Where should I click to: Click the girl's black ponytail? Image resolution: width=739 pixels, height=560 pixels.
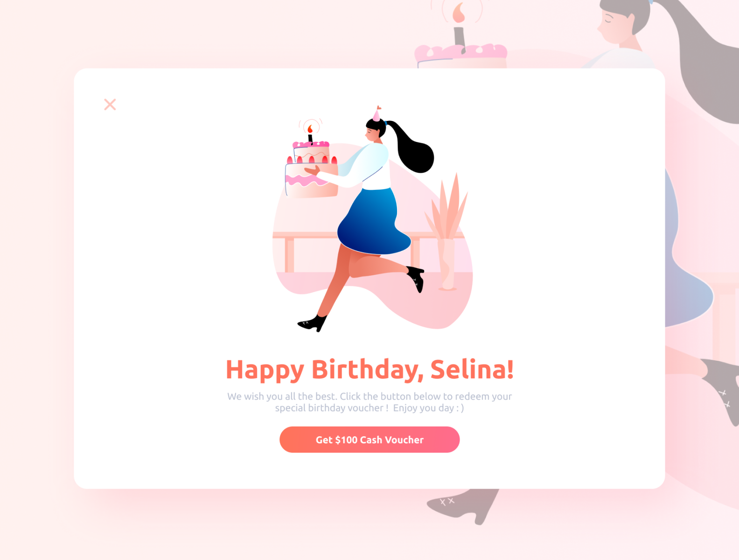(411, 146)
